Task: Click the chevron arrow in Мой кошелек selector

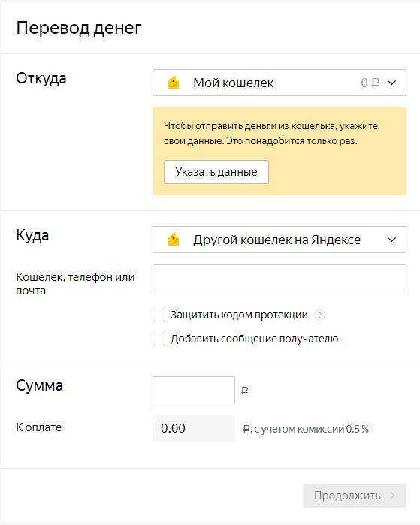Action: coord(392,83)
